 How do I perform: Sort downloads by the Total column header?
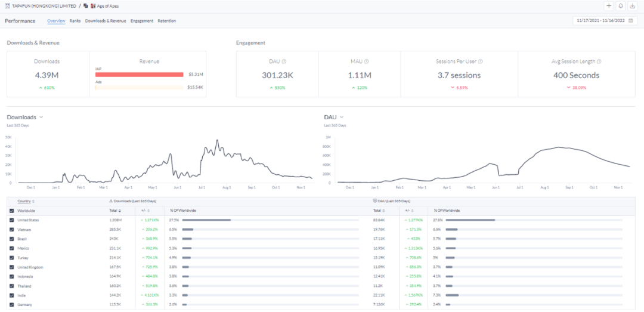click(x=114, y=211)
